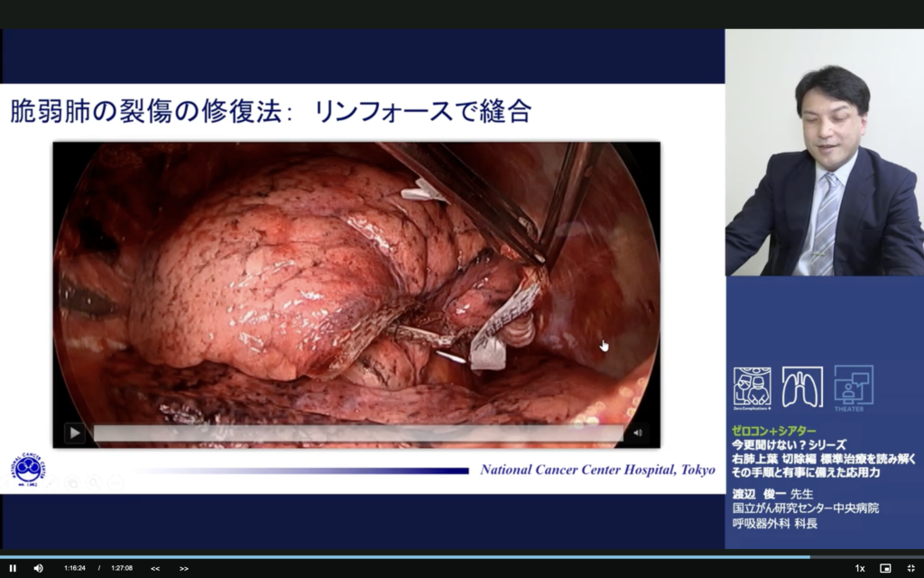Viewport: 924px width, 578px height.
Task: Skip forward using the >> button
Action: pos(184,568)
